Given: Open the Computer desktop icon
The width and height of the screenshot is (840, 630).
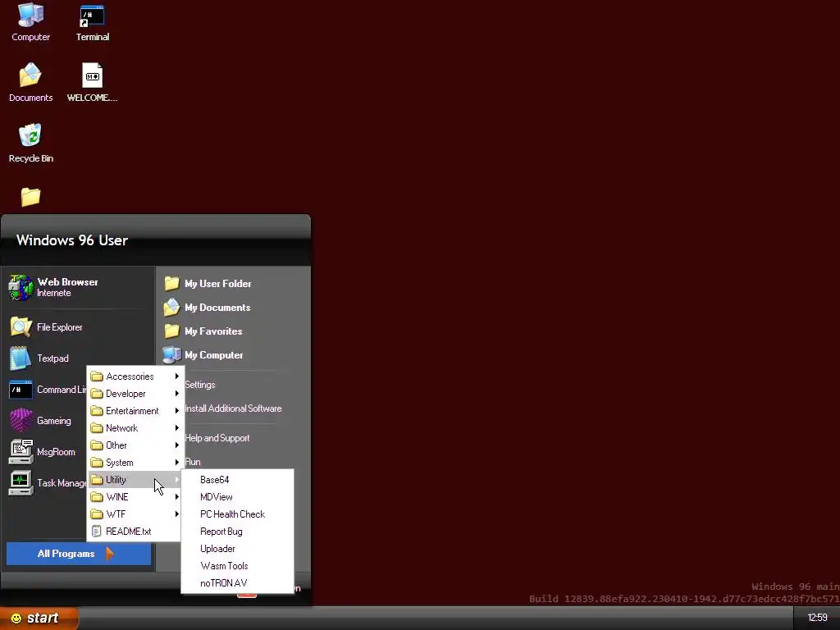Looking at the screenshot, I should pyautogui.click(x=30, y=22).
